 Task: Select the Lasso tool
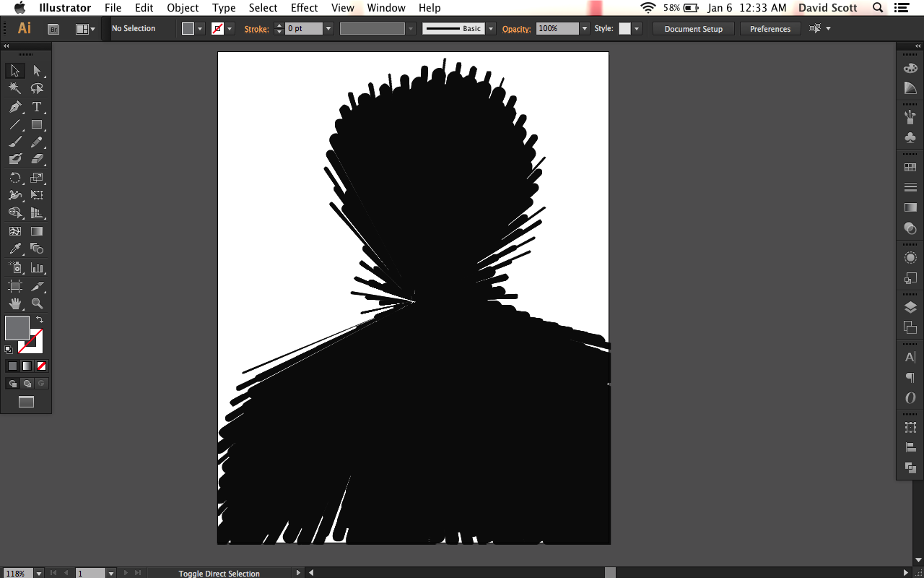[x=37, y=88]
